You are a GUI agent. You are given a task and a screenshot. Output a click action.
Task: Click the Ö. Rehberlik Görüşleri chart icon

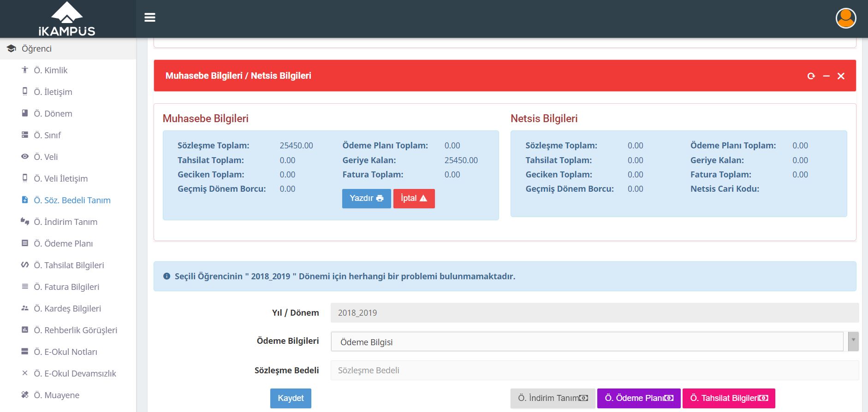[25, 330]
